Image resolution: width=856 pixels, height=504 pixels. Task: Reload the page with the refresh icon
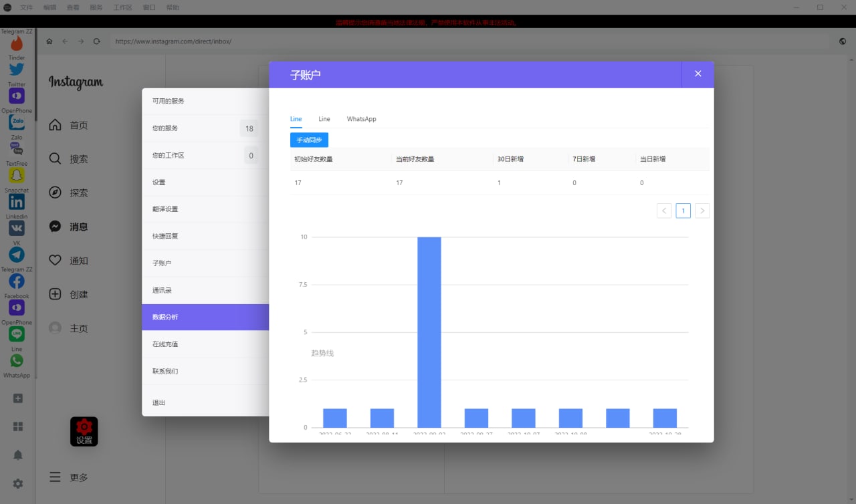pyautogui.click(x=97, y=41)
